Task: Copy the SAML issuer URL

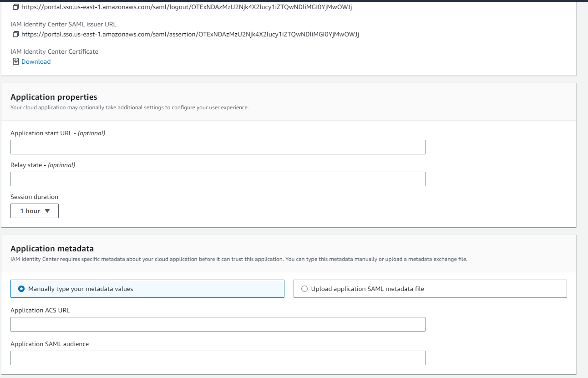Action: tap(16, 35)
